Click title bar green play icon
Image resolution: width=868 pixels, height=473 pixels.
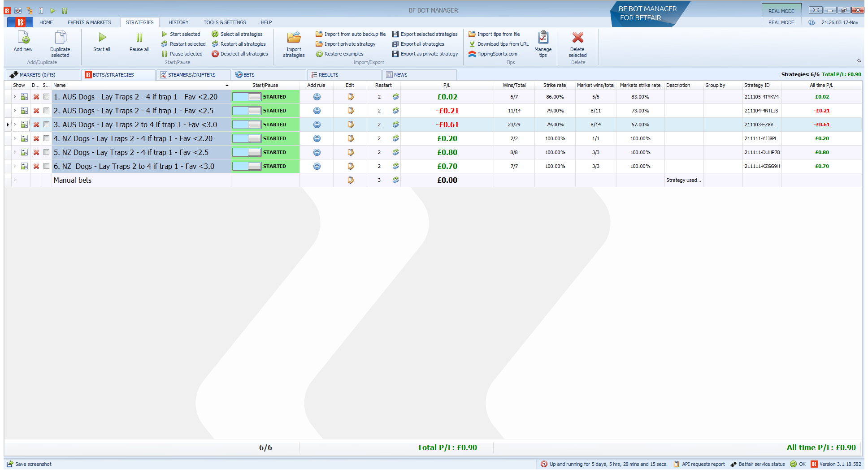[53, 10]
